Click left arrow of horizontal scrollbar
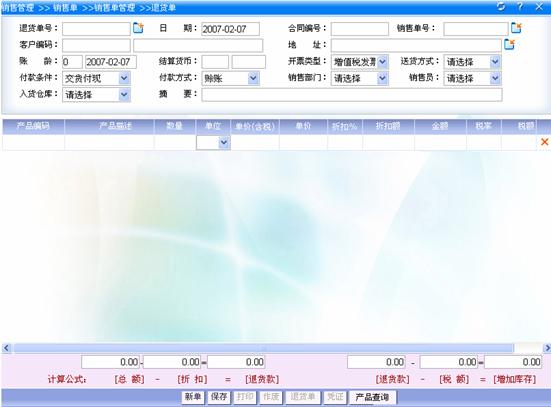551x407 pixels. [6, 348]
